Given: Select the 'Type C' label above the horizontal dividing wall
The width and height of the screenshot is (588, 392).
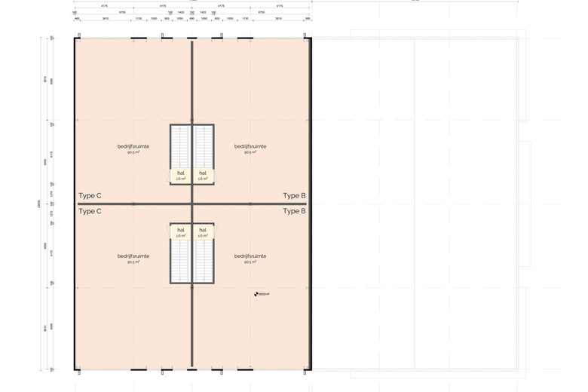Looking at the screenshot, I should coord(90,195).
